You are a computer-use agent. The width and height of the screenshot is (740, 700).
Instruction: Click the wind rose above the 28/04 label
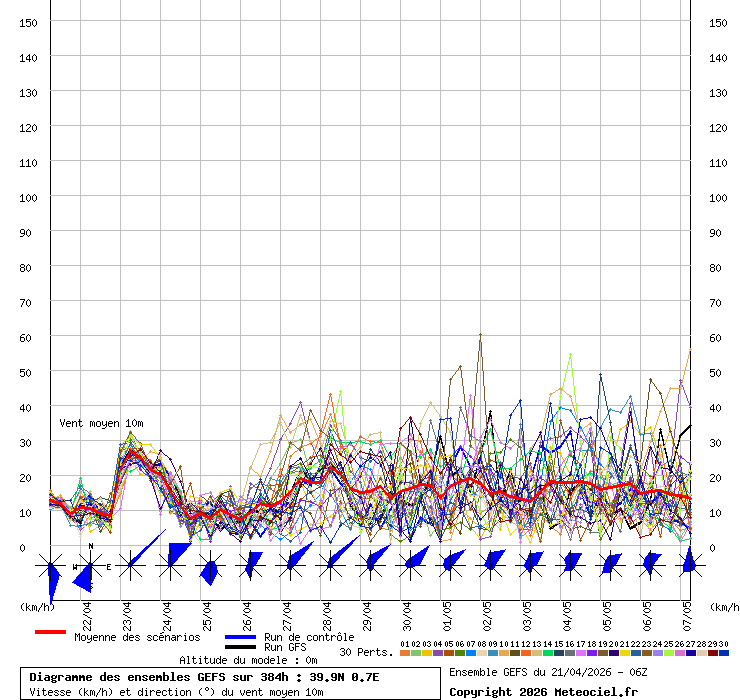pos(330,565)
